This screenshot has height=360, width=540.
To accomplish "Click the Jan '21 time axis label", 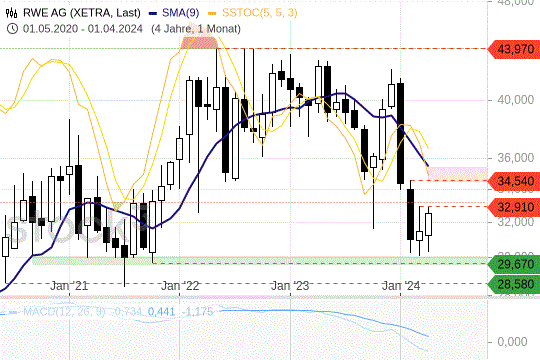I will 69,286.
